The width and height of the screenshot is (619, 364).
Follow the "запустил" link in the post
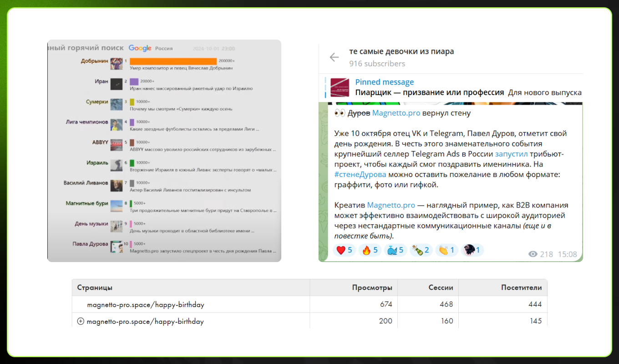[512, 154]
